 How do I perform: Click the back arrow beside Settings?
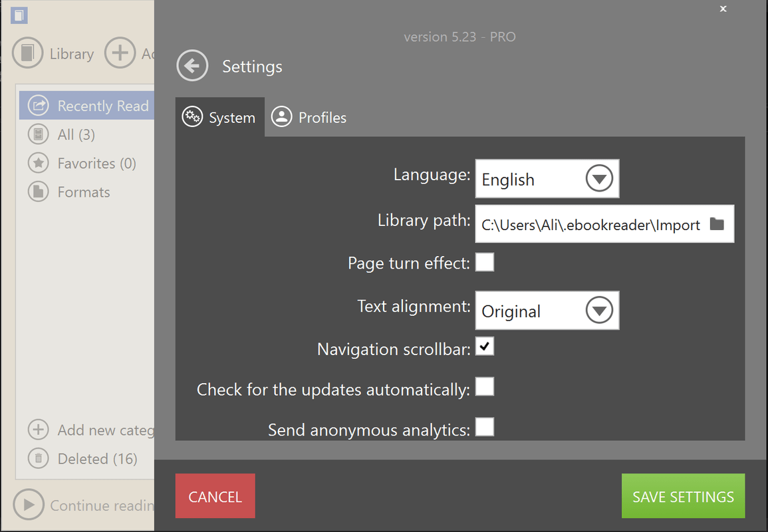[x=192, y=66]
